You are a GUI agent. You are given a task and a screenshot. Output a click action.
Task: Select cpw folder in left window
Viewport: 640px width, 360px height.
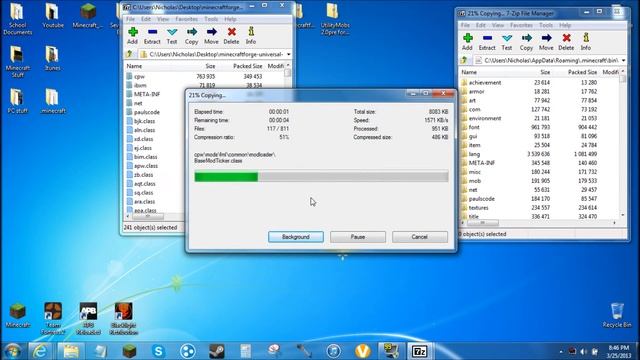point(139,76)
